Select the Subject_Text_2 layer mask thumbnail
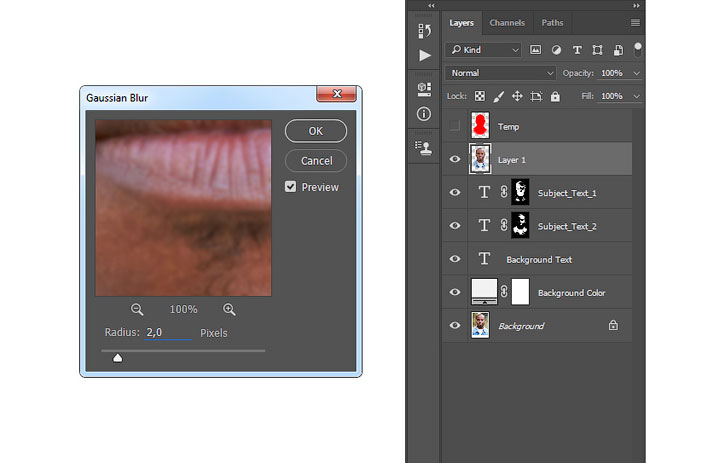This screenshot has width=725, height=463. (x=520, y=225)
